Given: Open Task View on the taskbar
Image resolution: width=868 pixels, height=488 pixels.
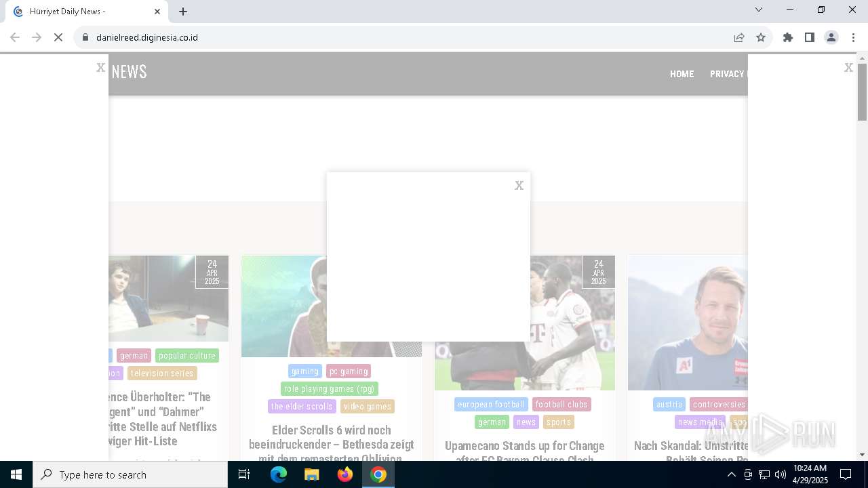Looking at the screenshot, I should click(244, 474).
